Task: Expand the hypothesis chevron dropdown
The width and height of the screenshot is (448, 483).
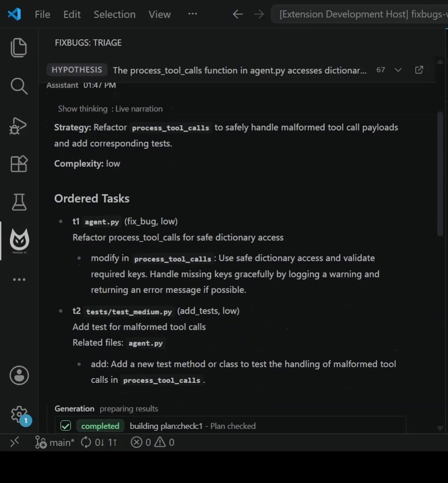Action: [x=398, y=70]
